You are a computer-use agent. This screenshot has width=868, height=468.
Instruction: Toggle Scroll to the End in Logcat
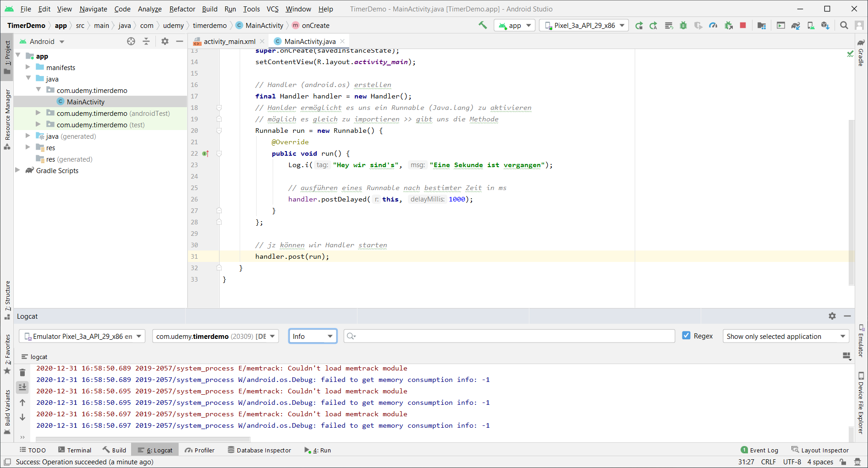22,387
